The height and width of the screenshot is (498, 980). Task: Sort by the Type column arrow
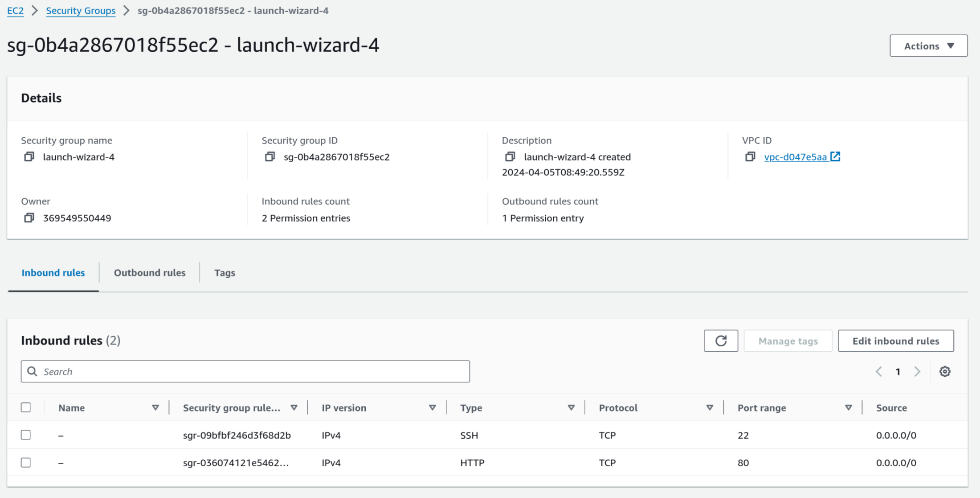[571, 407]
